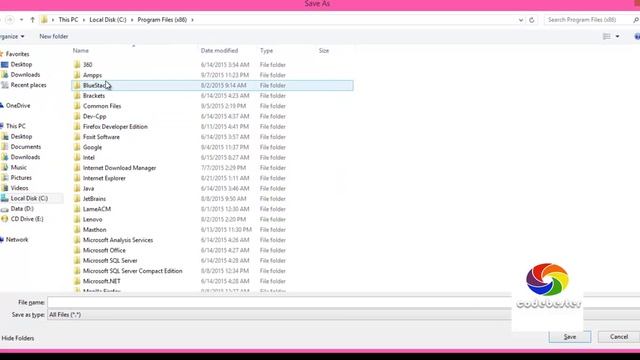Click the New folder button
The height and width of the screenshot is (360, 640).
[x=53, y=36]
